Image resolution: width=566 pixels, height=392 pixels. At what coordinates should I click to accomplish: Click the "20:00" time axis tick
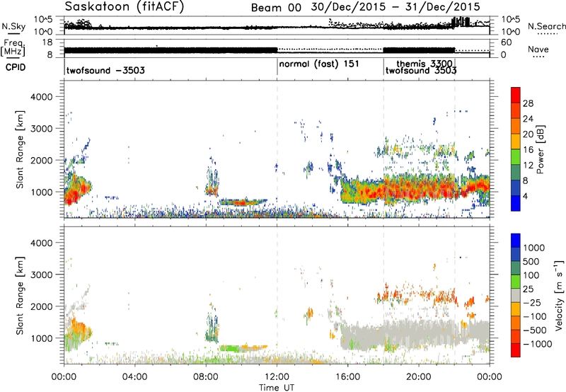(419, 377)
